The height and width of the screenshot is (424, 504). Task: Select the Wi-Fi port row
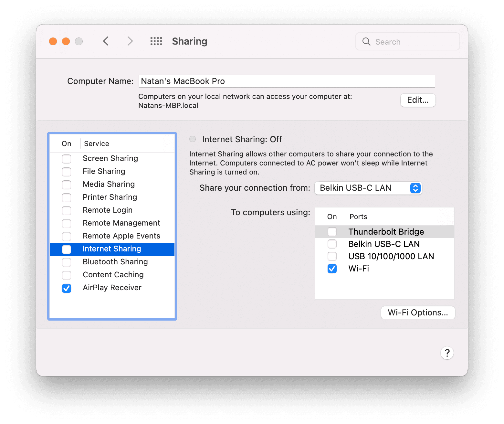(x=385, y=269)
